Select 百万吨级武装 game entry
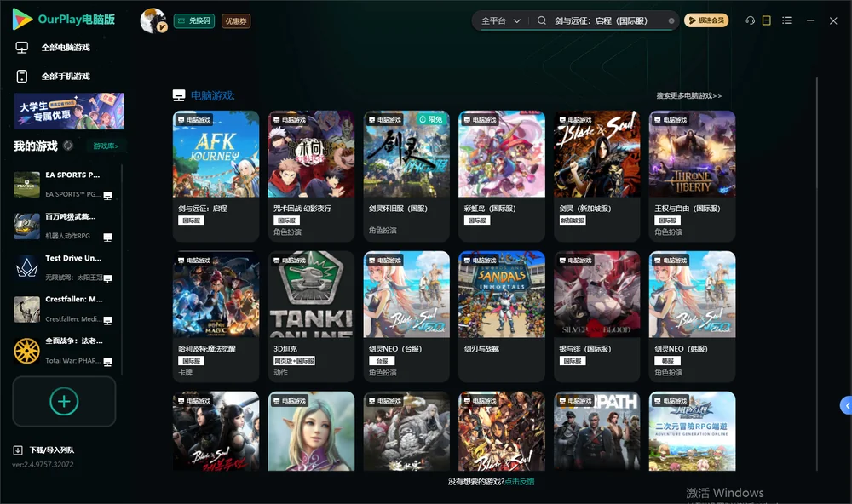The image size is (852, 504). [64, 226]
